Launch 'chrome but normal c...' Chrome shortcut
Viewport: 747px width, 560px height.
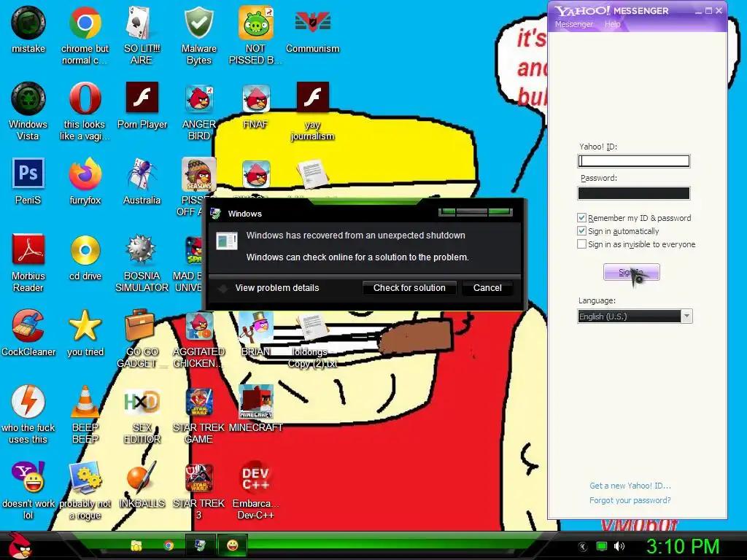coord(85,23)
